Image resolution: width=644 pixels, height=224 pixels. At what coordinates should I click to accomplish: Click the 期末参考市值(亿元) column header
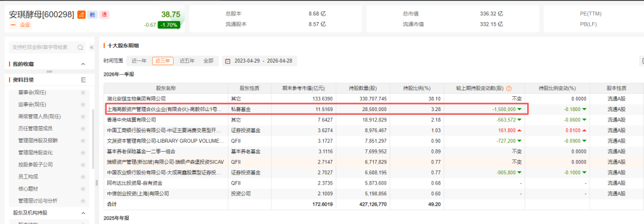click(304, 88)
